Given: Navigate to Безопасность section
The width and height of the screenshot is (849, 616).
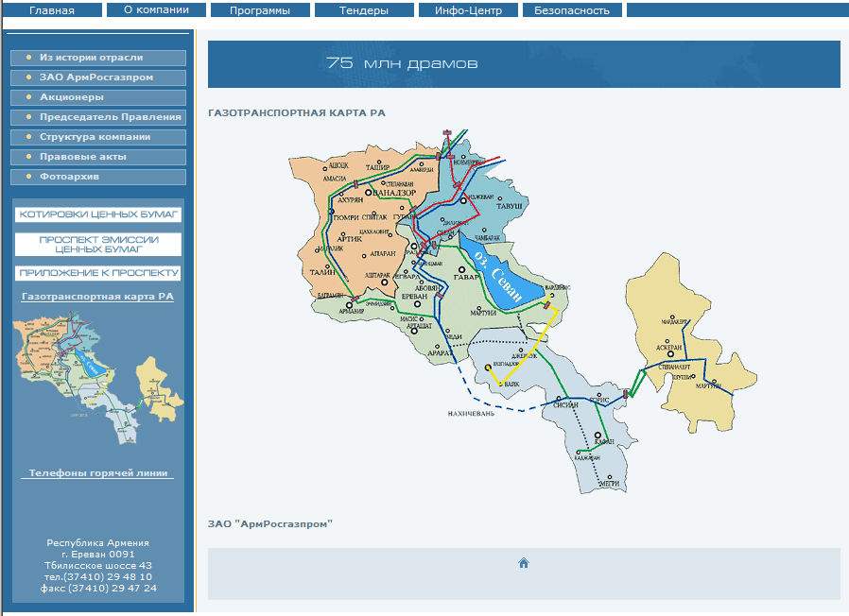Looking at the screenshot, I should (x=572, y=10).
